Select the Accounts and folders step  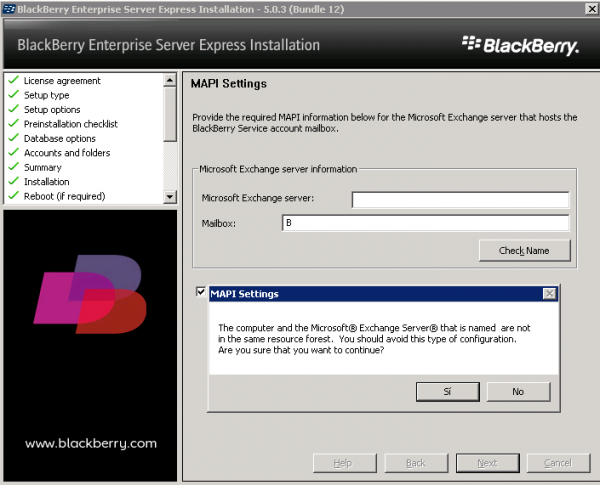tap(67, 153)
